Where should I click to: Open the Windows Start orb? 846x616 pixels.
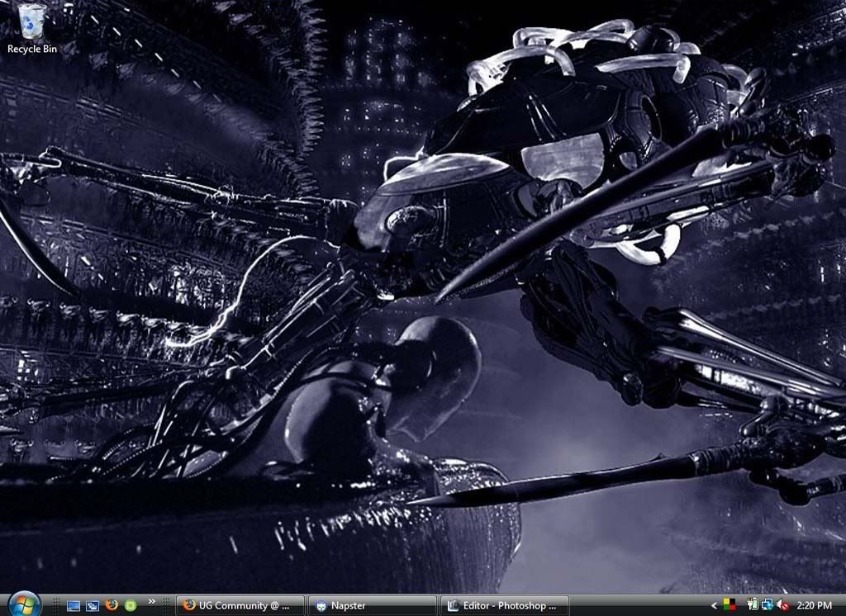coord(24,604)
